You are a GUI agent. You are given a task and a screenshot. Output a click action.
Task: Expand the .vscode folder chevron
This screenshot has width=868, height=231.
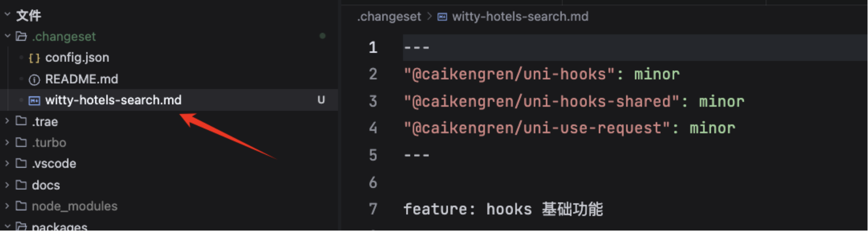(x=7, y=163)
